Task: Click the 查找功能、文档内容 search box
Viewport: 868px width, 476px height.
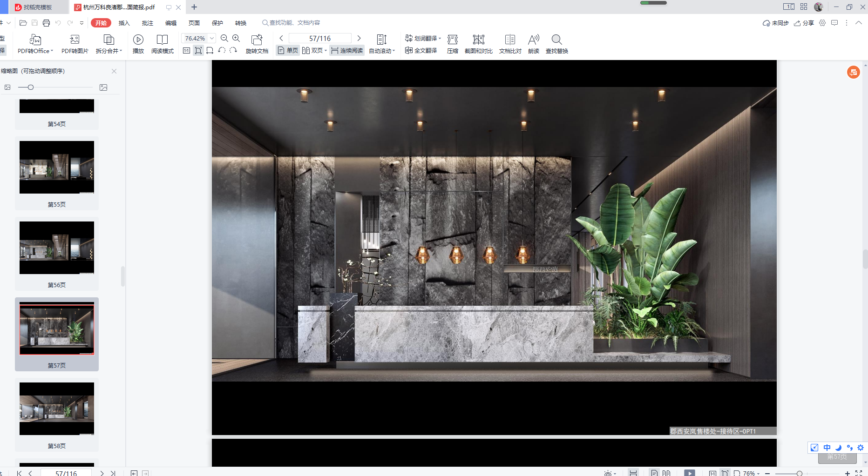Action: point(291,23)
